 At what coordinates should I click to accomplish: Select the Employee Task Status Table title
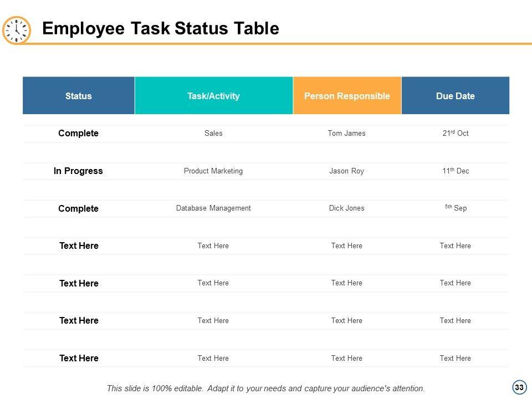click(160, 29)
